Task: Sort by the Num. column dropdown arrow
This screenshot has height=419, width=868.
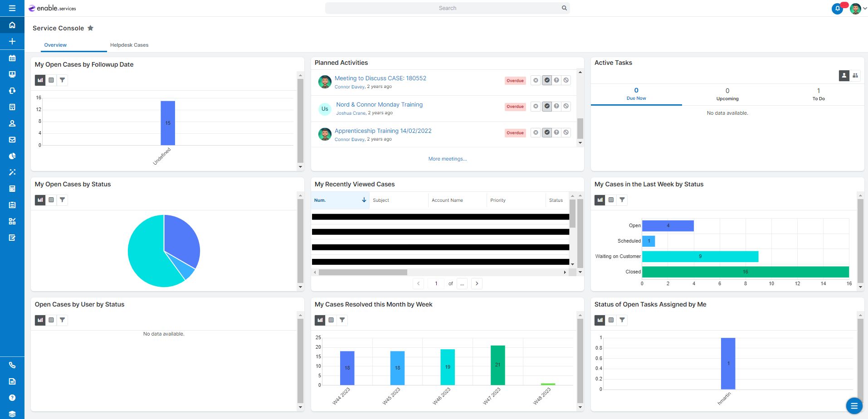Action: pos(364,200)
